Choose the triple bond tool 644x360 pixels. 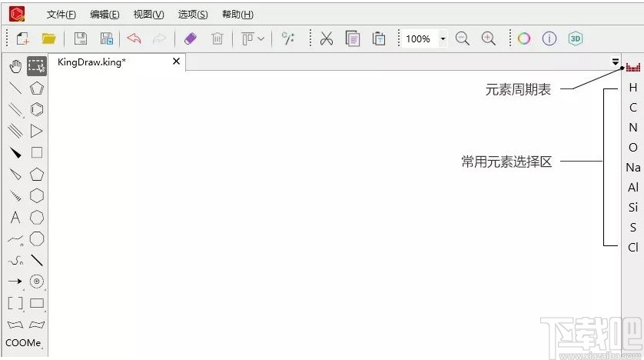point(15,131)
